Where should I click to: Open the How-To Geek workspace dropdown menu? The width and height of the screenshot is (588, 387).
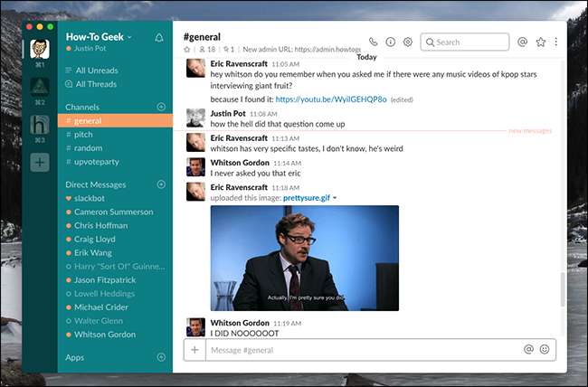tap(99, 37)
